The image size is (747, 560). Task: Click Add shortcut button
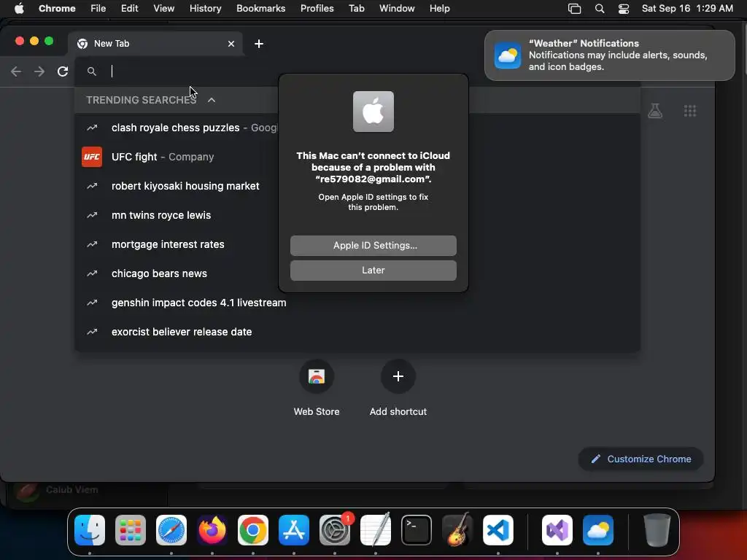point(398,389)
